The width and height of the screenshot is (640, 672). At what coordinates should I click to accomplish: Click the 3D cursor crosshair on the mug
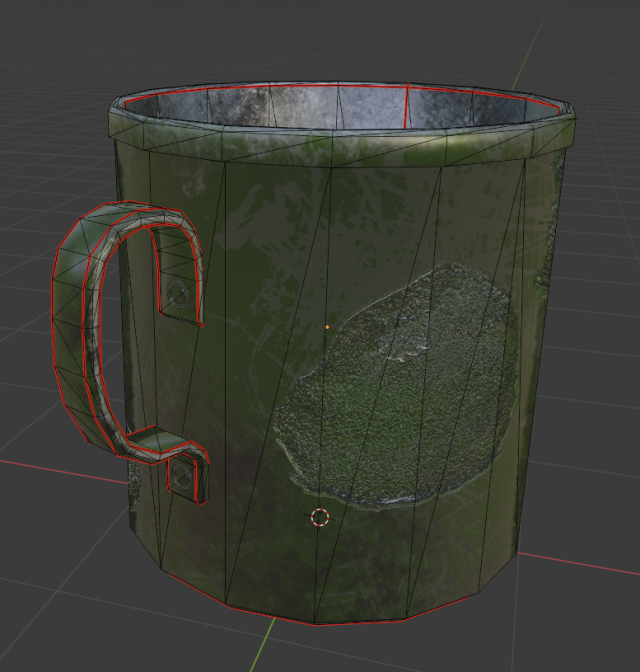320,517
